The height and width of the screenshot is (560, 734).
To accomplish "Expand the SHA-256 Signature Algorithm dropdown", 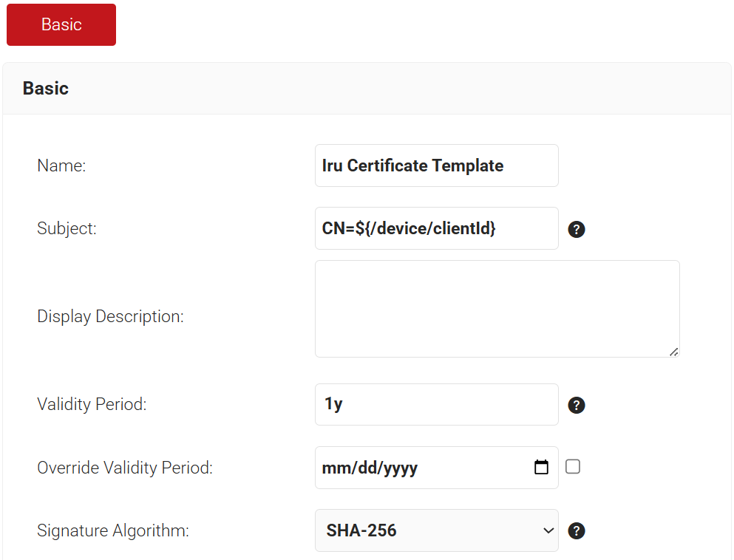I will pyautogui.click(x=436, y=530).
